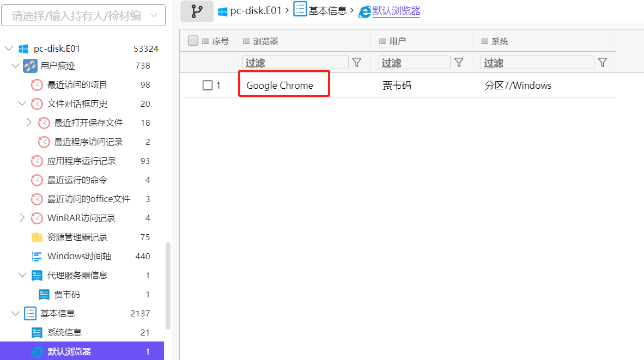Image resolution: width=644 pixels, height=360 pixels.
Task: Click the Windows icon of pc-disk.E01 tree root
Action: (x=23, y=49)
